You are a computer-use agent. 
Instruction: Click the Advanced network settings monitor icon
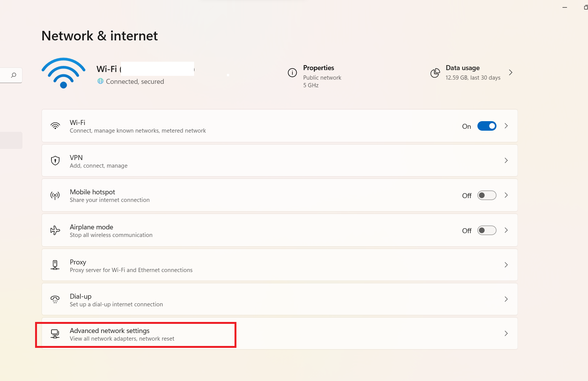[55, 334]
